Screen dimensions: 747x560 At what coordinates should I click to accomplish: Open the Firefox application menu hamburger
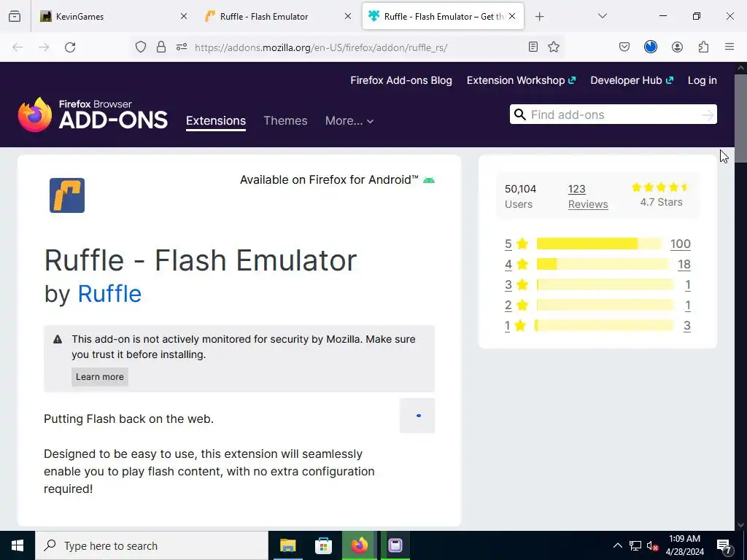pos(729,47)
